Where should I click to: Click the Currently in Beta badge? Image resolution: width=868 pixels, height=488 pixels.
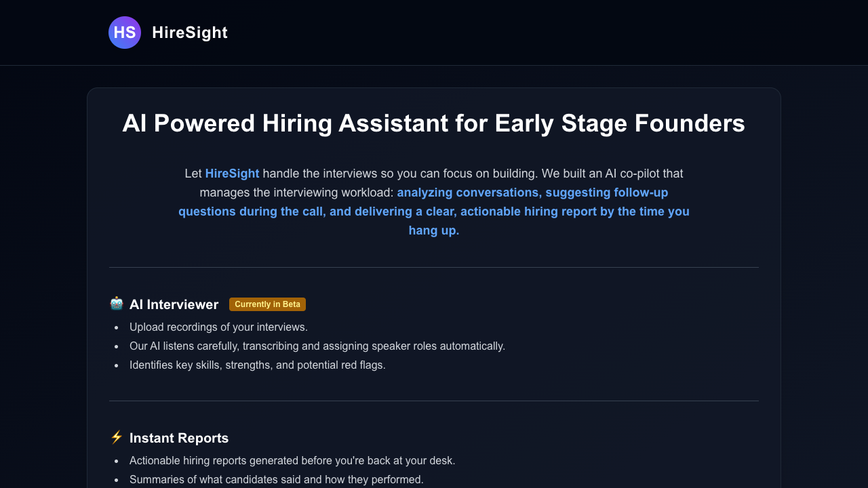pyautogui.click(x=267, y=304)
